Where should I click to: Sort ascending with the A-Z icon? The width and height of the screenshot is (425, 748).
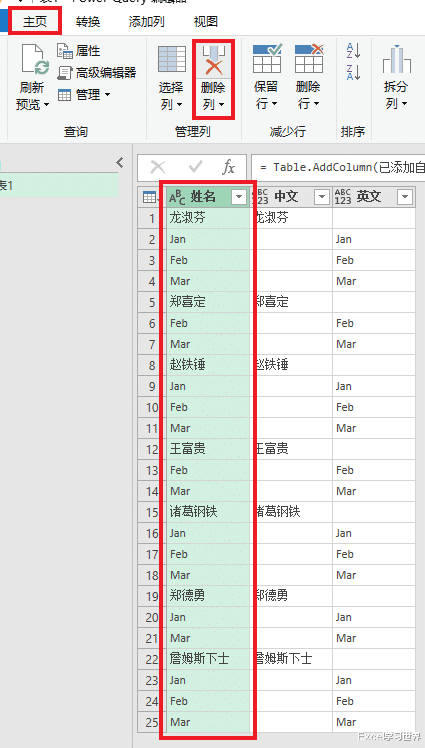click(353, 51)
